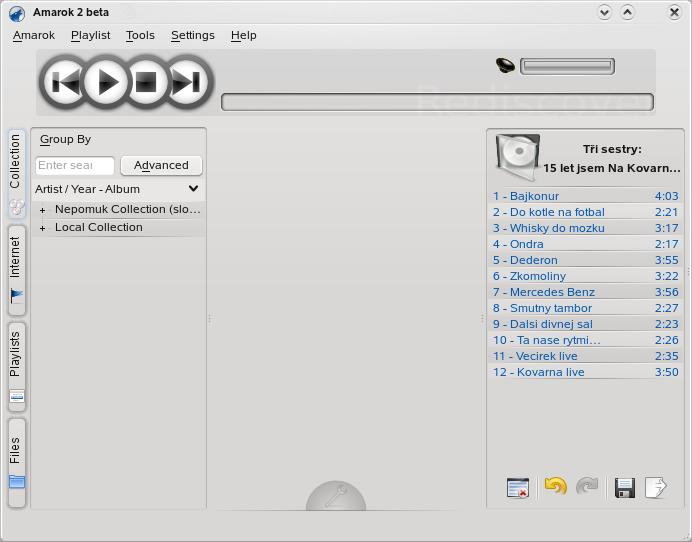Open the Amarok menu

(34, 35)
